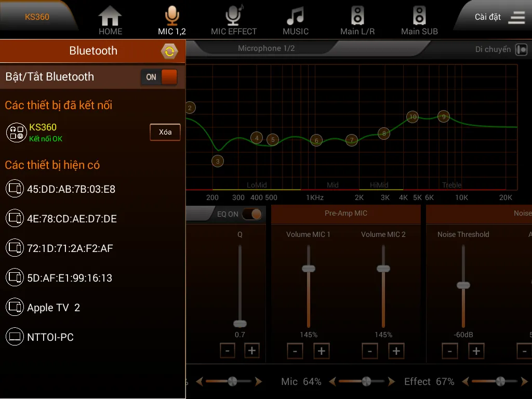Select the KS360 device tab
This screenshot has width=532, height=399.
pyautogui.click(x=37, y=17)
